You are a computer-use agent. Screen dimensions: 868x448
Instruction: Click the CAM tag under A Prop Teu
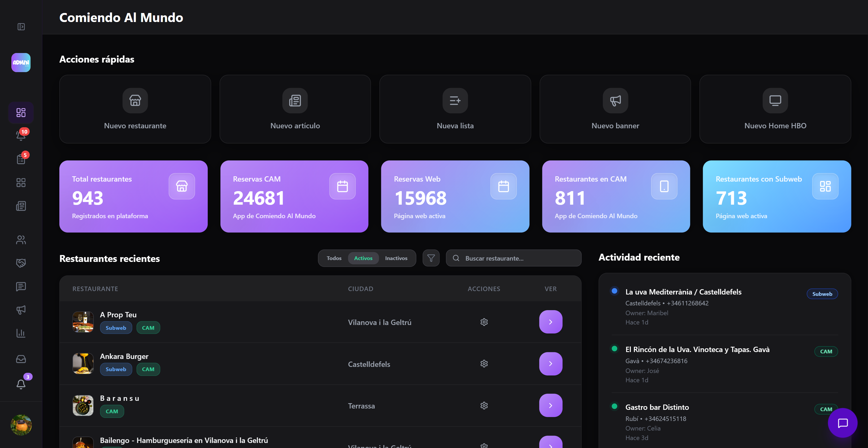(148, 328)
